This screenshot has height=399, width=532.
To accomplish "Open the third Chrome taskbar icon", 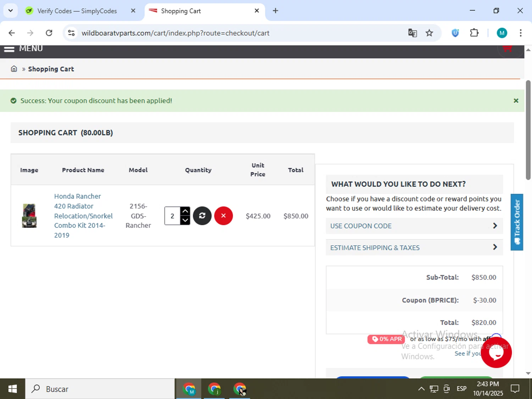I will tap(240, 389).
